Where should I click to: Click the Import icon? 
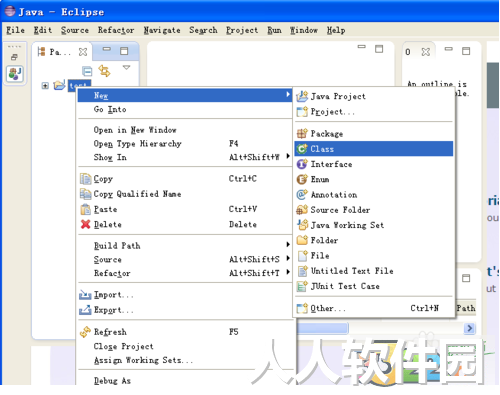(85, 295)
